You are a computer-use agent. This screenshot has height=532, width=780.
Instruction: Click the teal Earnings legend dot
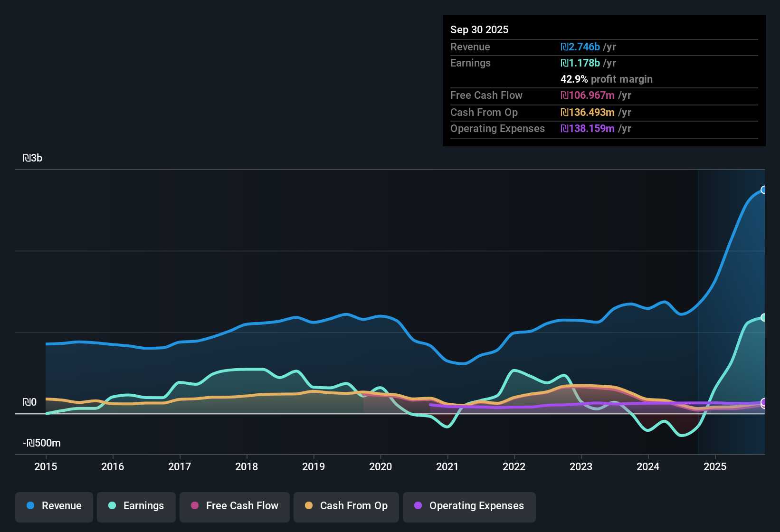coord(112,506)
